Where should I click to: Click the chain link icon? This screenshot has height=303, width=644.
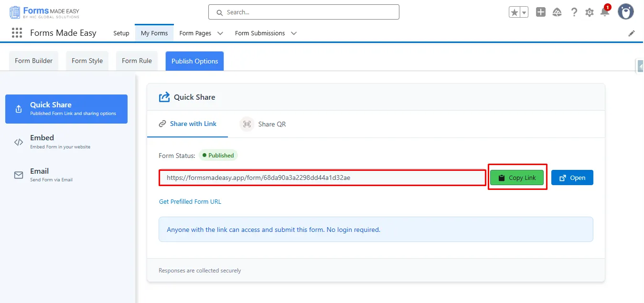(x=162, y=124)
